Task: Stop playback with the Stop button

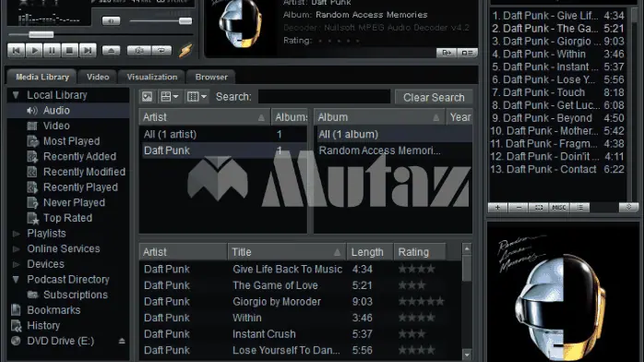Action: (69, 51)
